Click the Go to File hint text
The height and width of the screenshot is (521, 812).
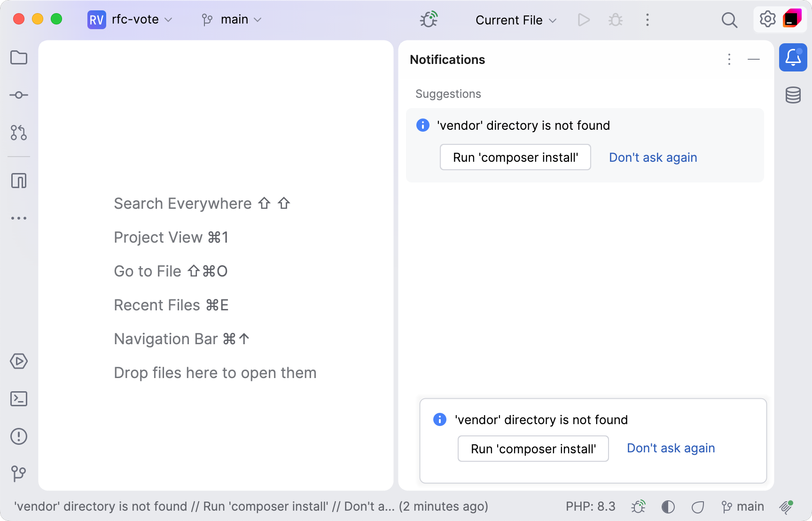[x=171, y=271]
